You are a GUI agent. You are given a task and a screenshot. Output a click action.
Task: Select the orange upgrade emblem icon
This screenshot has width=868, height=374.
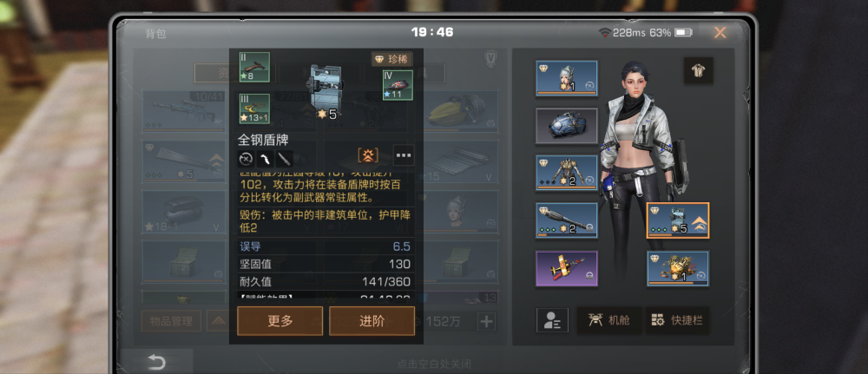[368, 156]
